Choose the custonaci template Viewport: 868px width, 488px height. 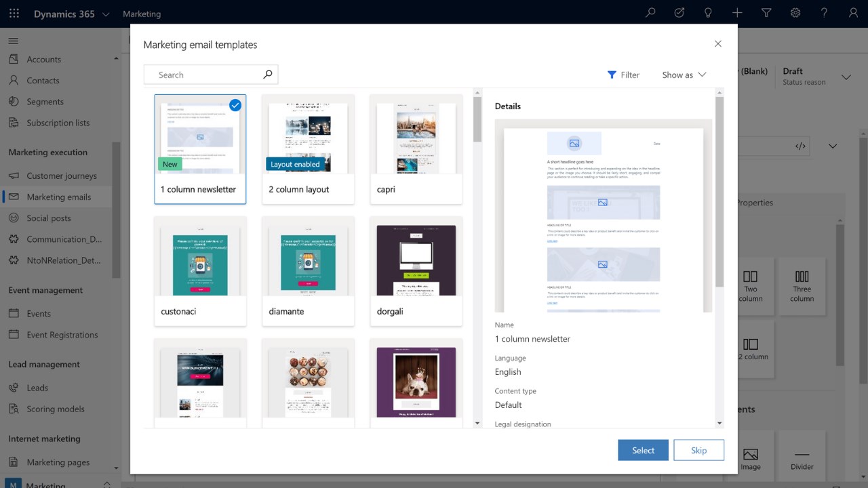(x=200, y=271)
